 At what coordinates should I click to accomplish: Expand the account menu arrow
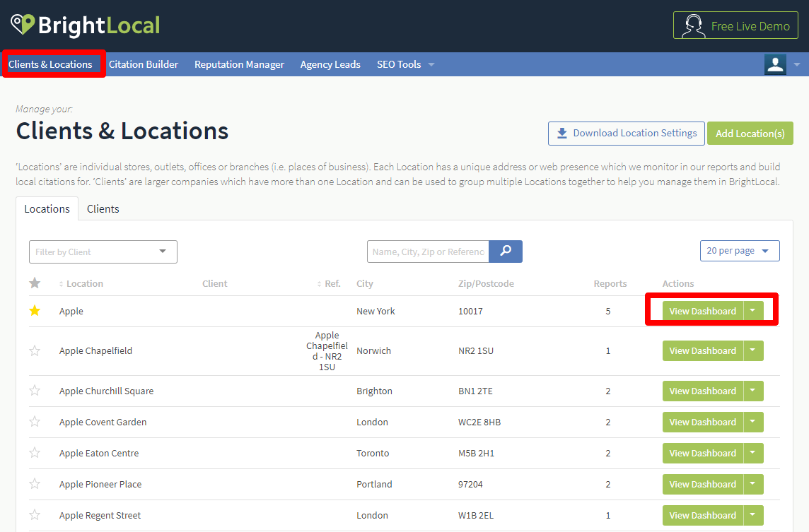[x=796, y=64]
